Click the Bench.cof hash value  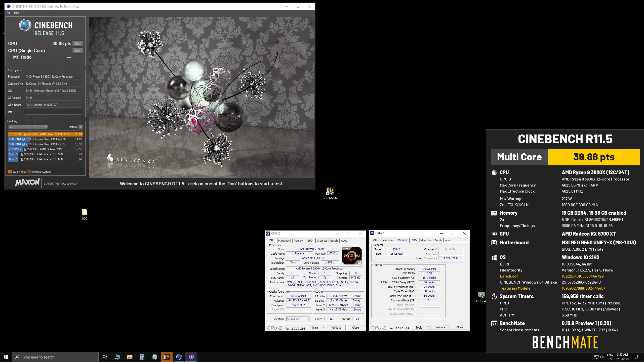[x=583, y=276]
